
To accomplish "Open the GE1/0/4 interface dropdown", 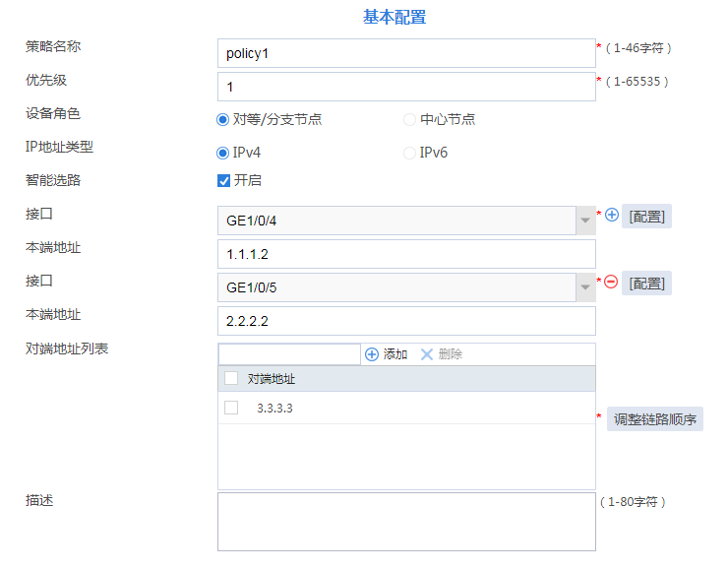I will coord(585,221).
